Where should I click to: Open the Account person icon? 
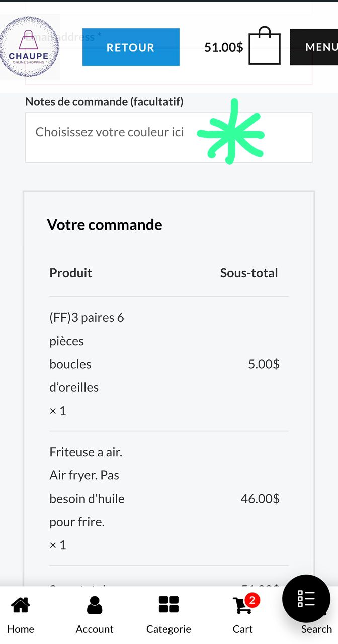pyautogui.click(x=95, y=605)
